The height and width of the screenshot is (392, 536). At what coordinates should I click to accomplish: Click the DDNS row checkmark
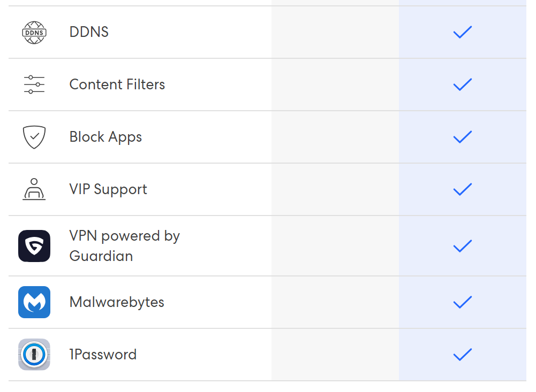tap(462, 33)
